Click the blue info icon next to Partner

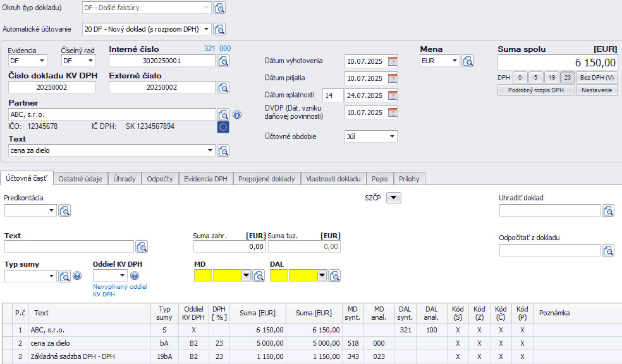(237, 115)
